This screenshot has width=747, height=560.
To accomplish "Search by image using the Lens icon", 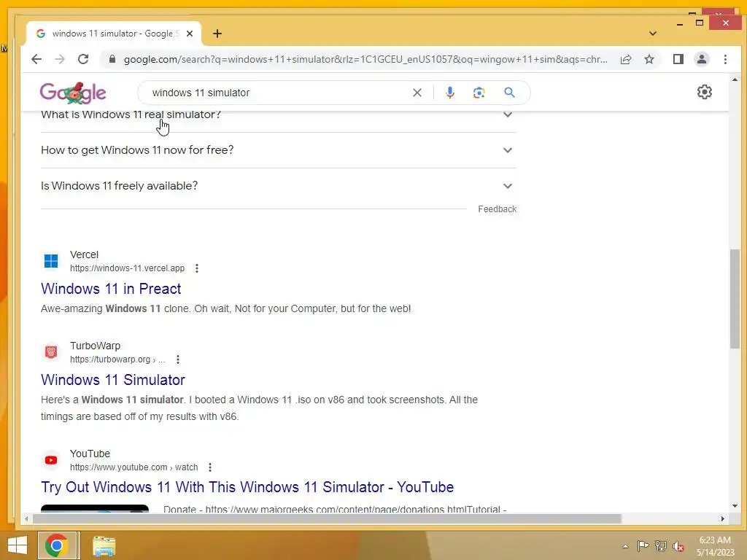I will coord(479,93).
